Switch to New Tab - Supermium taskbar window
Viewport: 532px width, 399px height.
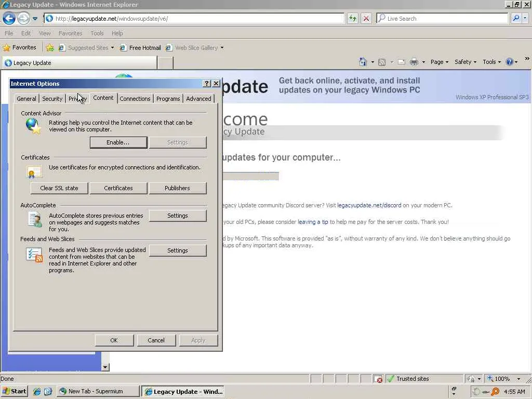click(x=98, y=391)
